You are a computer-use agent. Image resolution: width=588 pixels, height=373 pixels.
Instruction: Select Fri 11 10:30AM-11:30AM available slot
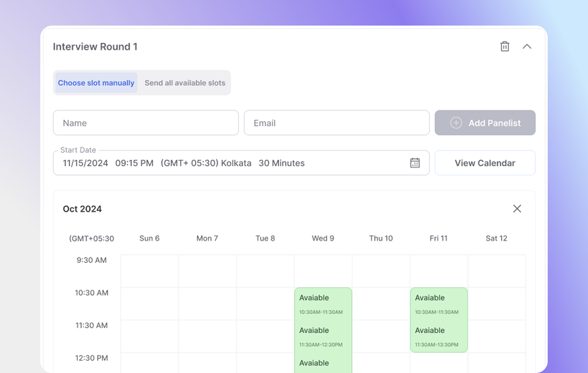point(439,304)
